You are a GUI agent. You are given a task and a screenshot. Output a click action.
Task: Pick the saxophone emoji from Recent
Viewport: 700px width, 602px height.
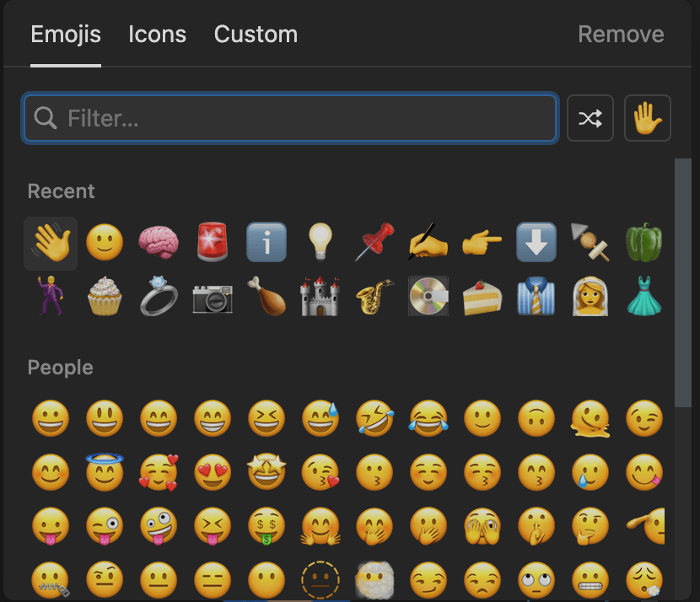point(374,296)
